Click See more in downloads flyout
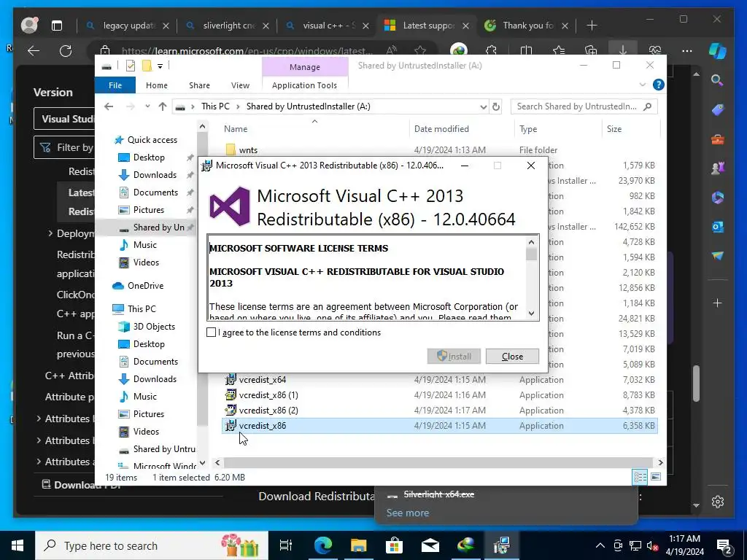Screen dimensions: 747x560 [x=408, y=513]
